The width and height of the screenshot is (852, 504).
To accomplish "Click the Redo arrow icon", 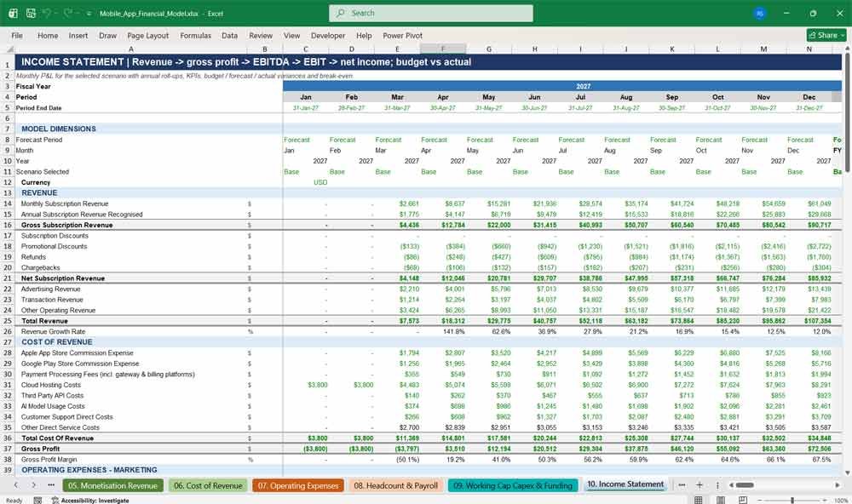I will coord(68,13).
